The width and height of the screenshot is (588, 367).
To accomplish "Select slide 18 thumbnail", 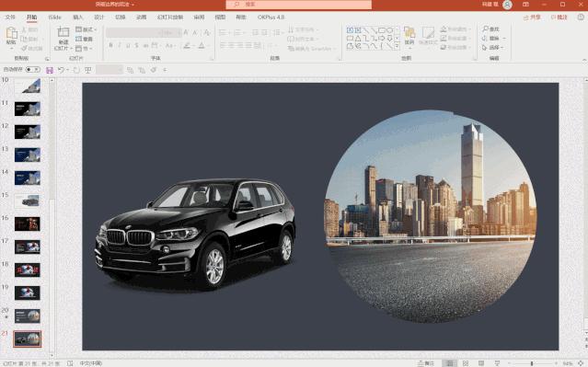I will [x=28, y=270].
